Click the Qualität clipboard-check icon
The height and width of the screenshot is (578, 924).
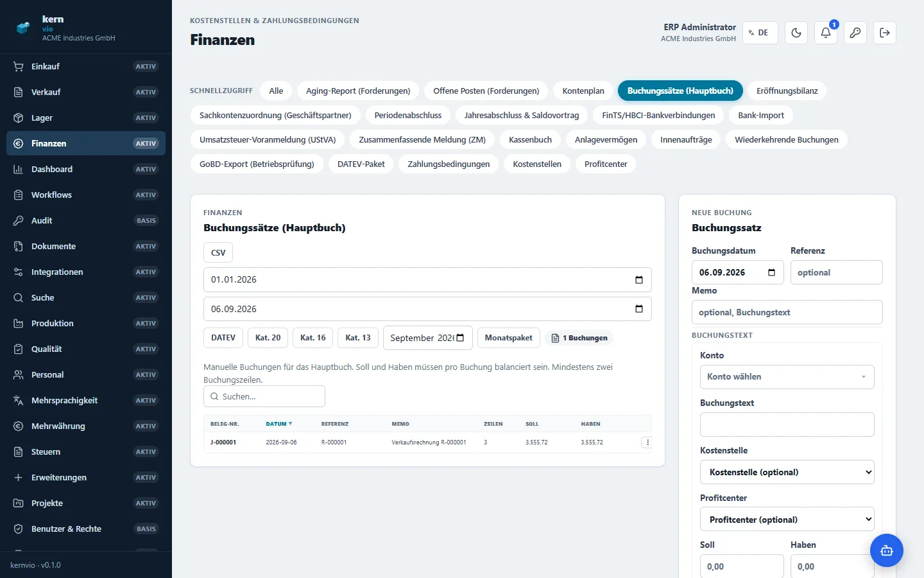pos(19,349)
